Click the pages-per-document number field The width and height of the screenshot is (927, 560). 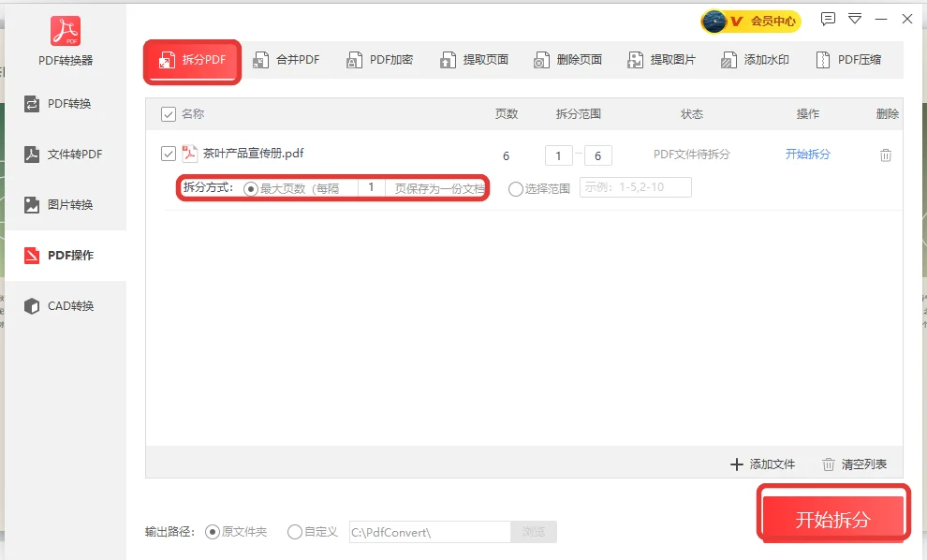point(372,187)
